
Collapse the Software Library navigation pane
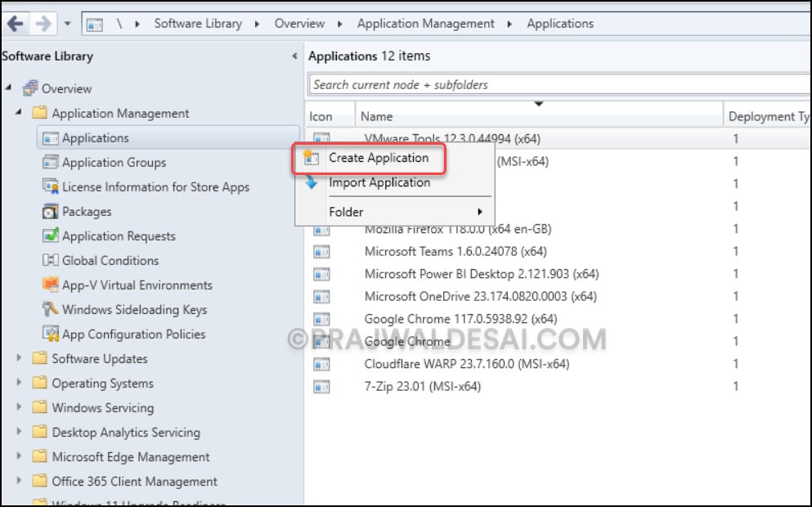click(x=294, y=56)
